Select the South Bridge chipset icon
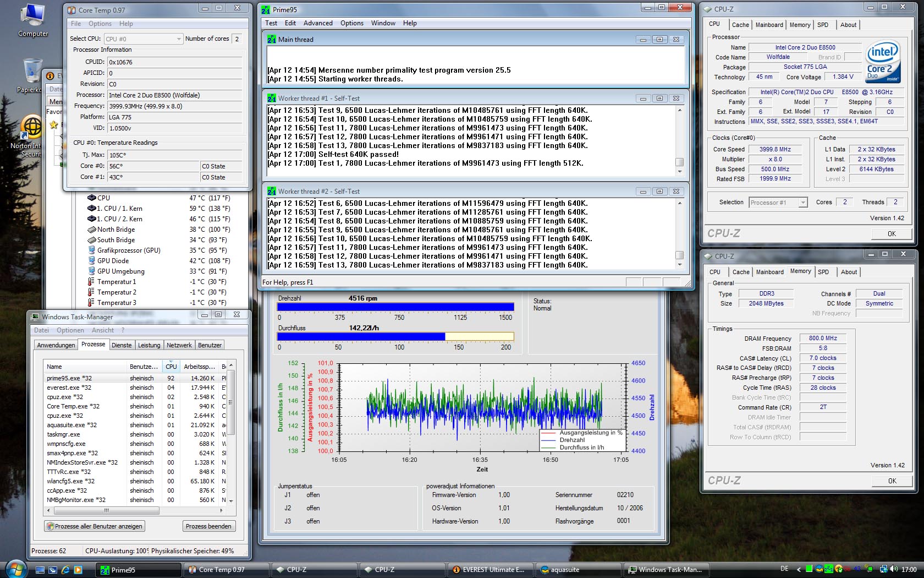This screenshot has height=578, width=924. coord(92,239)
